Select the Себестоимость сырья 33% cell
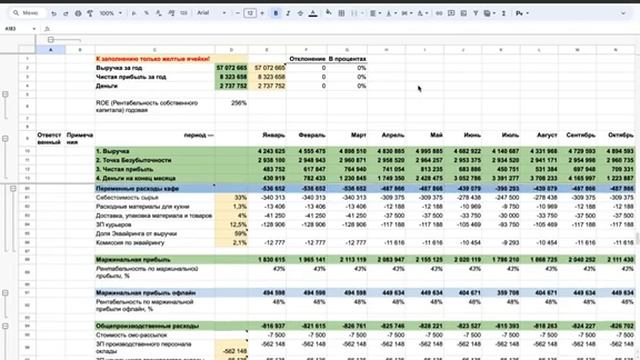640x360 pixels. click(x=231, y=198)
